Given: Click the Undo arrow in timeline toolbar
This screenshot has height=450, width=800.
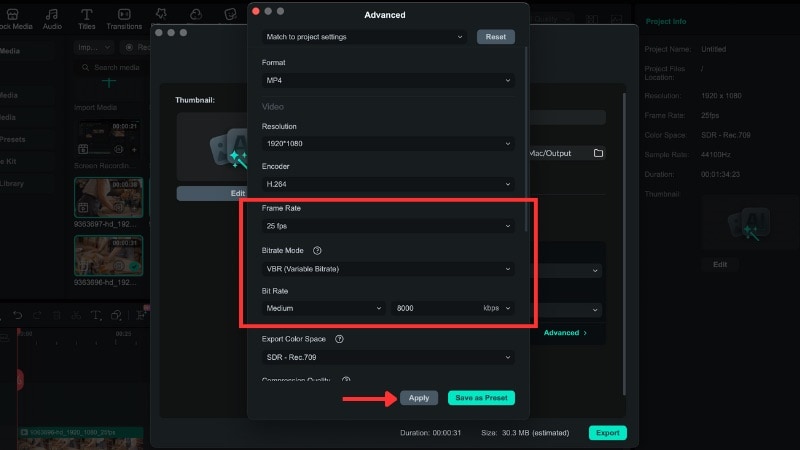Looking at the screenshot, I should (x=17, y=316).
